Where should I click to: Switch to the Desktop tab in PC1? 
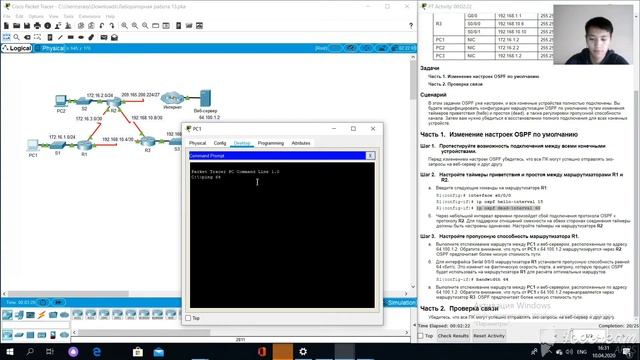pyautogui.click(x=242, y=143)
